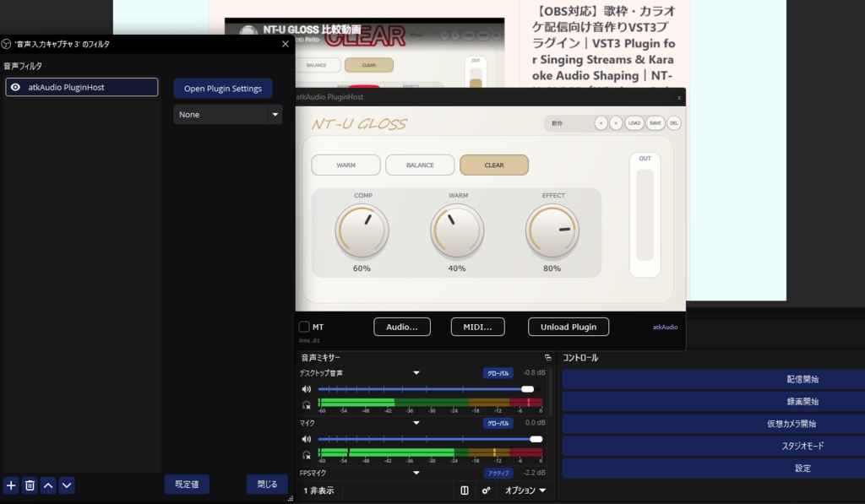The image size is (865, 504).
Task: Click LOAD preset button
Action: [634, 123]
